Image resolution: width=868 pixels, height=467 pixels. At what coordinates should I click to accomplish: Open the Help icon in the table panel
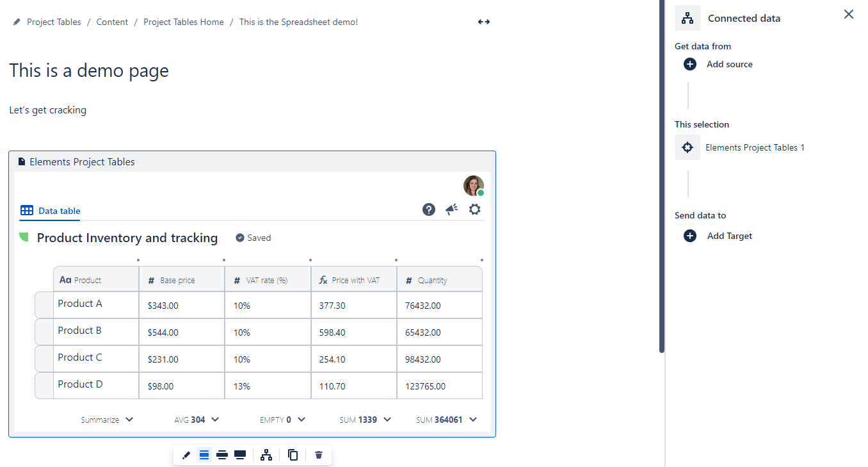point(428,209)
